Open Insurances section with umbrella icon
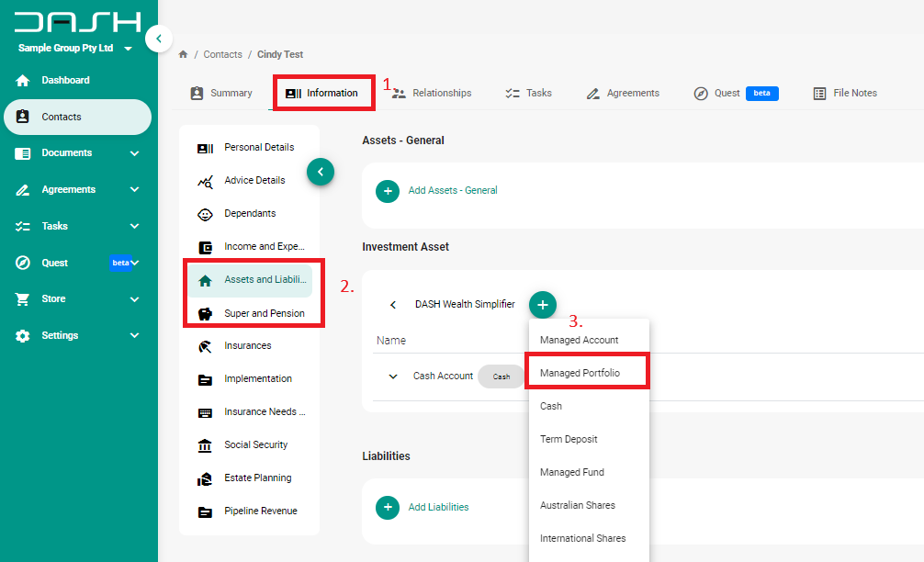The height and width of the screenshot is (562, 924). (x=248, y=346)
